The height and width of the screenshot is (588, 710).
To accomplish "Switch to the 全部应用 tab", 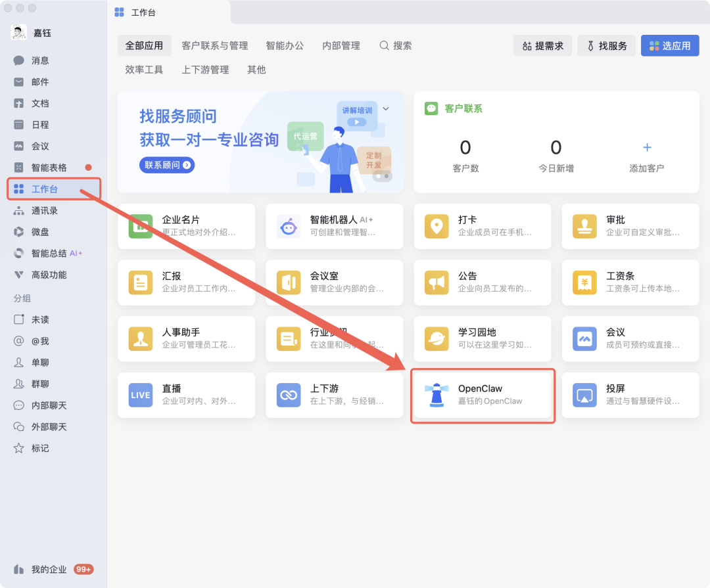I will coord(144,45).
